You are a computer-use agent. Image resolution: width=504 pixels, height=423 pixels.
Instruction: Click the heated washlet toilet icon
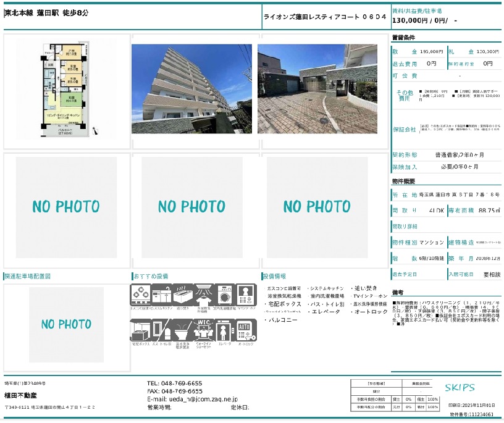coord(182,330)
